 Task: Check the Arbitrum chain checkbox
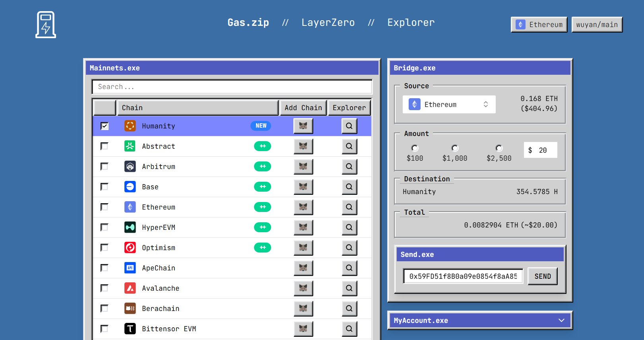coord(105,167)
